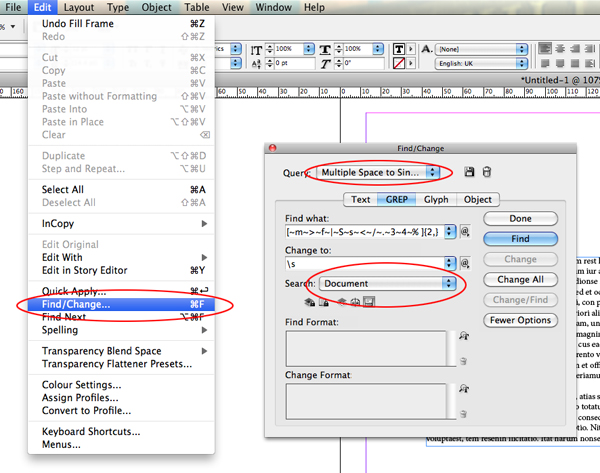Toggle Include Locked Layers search option

309,302
